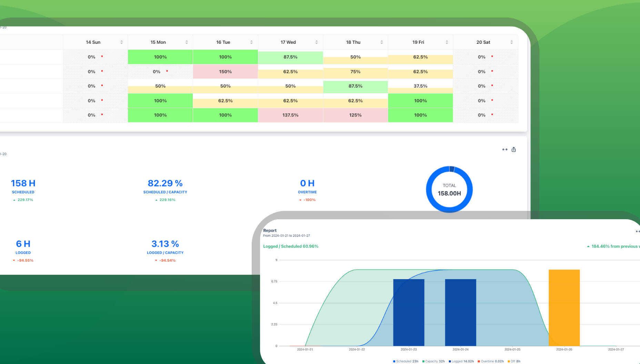Click the Report card title

tap(270, 231)
